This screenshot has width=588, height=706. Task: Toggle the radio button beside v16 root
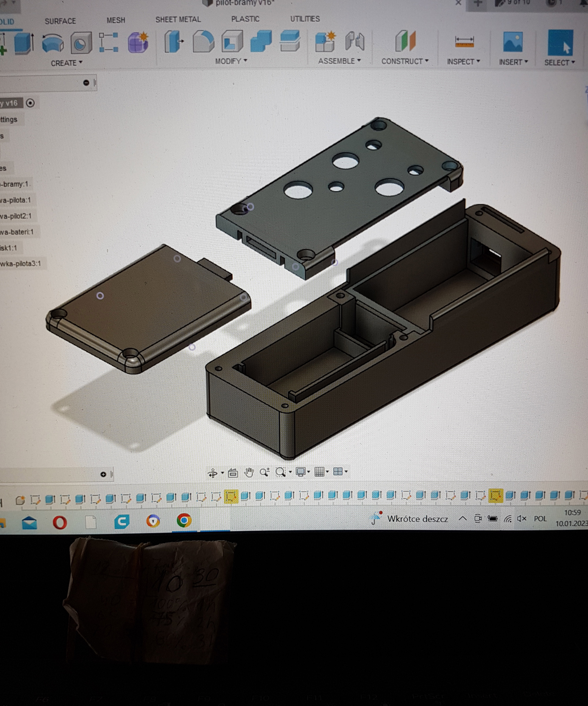point(30,103)
